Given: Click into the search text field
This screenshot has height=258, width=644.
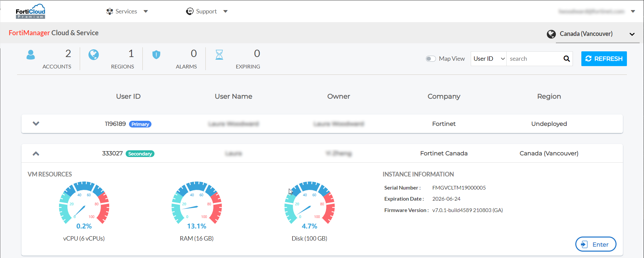Looking at the screenshot, I should (x=534, y=59).
